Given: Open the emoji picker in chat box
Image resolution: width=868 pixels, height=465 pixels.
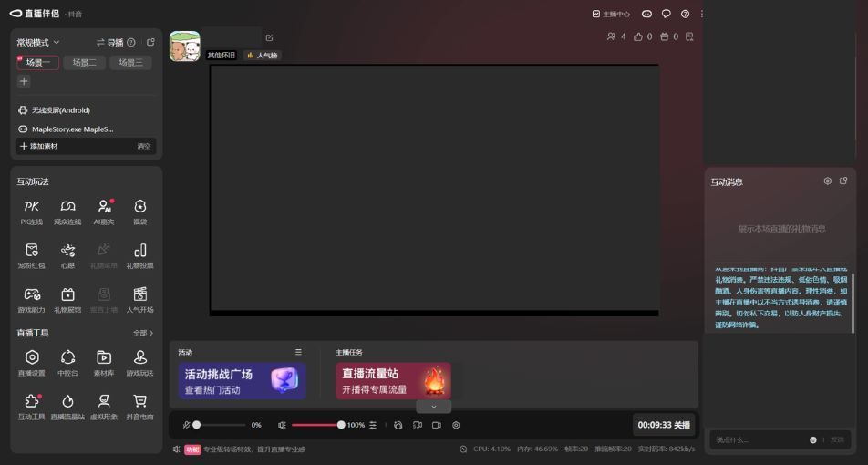Looking at the screenshot, I should pyautogui.click(x=813, y=440).
